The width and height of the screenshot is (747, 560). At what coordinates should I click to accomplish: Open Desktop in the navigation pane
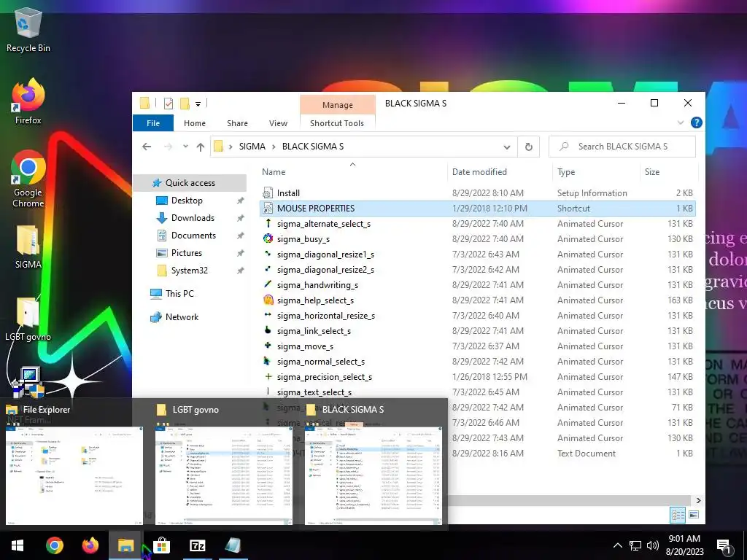(x=187, y=201)
